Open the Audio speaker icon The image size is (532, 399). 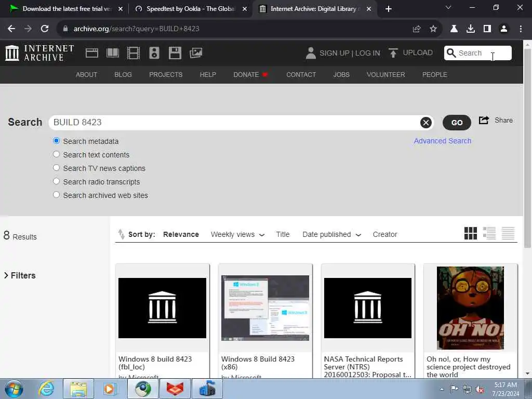[x=154, y=53]
